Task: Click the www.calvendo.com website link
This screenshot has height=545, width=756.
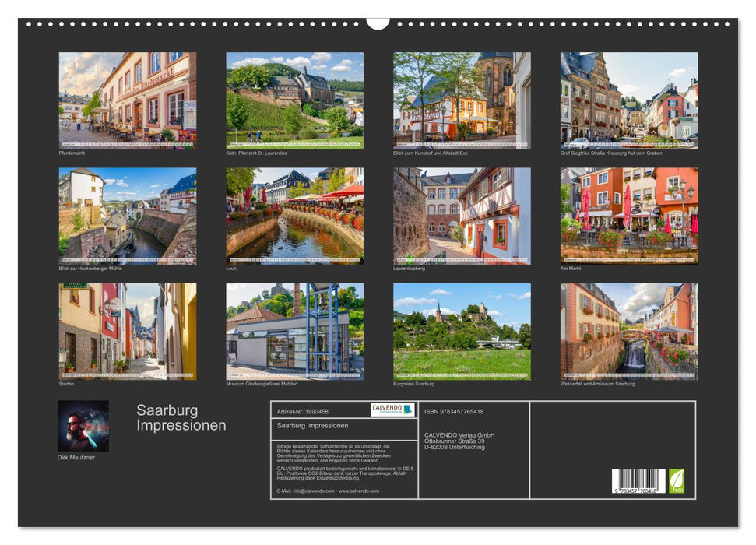Action: coord(360,491)
